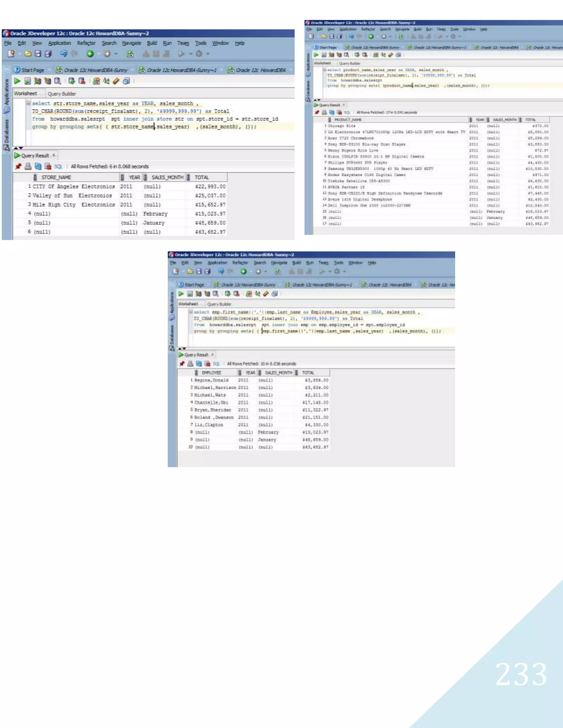Click Commit icon in store query worksheet toolbar
563x728 pixels.
71,81
